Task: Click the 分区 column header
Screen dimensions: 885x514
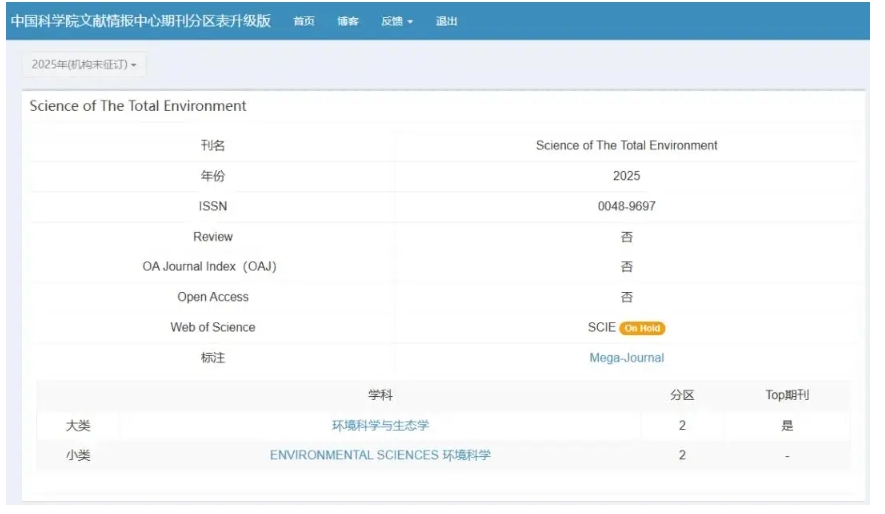Action: [682, 395]
